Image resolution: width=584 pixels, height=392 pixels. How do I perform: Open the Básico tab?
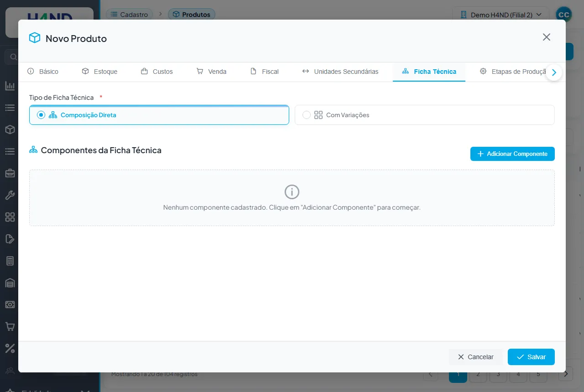click(x=43, y=72)
